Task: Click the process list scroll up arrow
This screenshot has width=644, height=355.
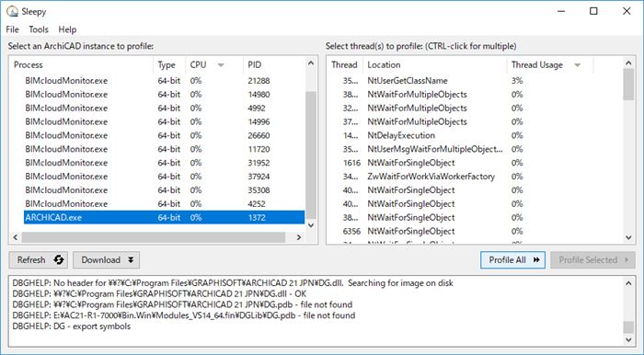Action: coord(311,63)
